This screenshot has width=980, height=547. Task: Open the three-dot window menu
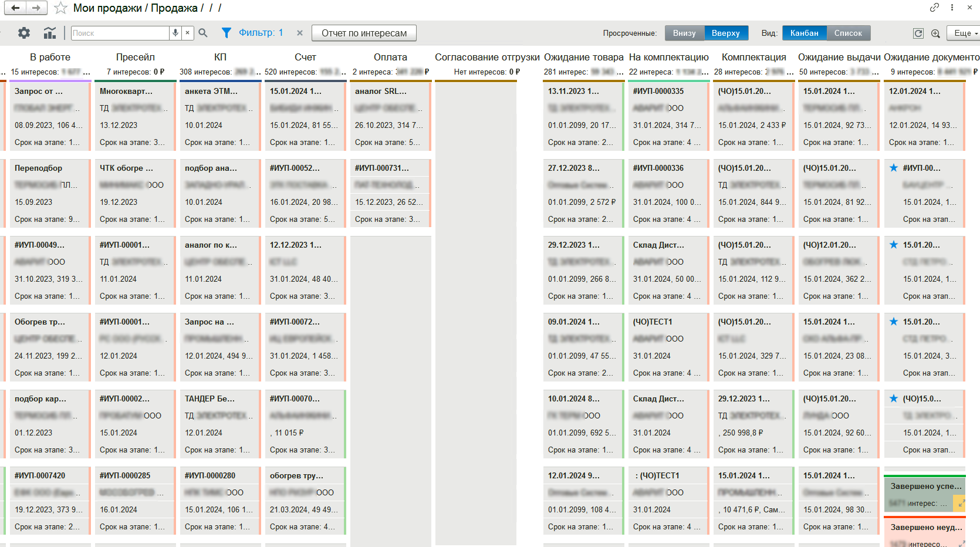[x=952, y=8]
